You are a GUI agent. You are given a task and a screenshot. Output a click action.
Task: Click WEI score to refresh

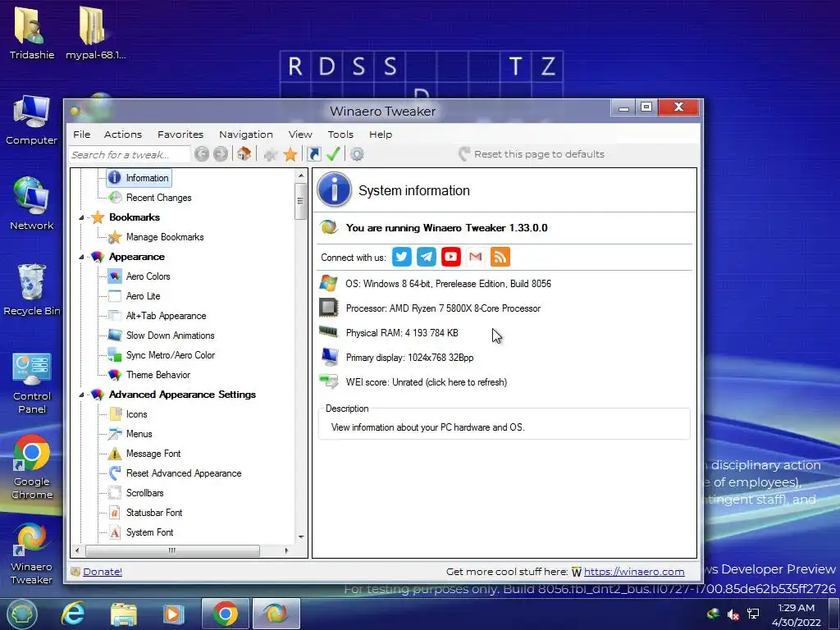tap(427, 382)
